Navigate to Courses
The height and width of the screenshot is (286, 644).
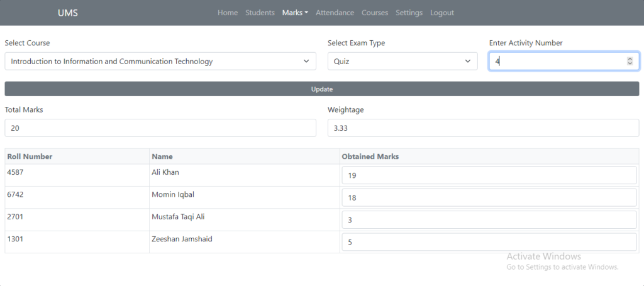click(x=375, y=13)
